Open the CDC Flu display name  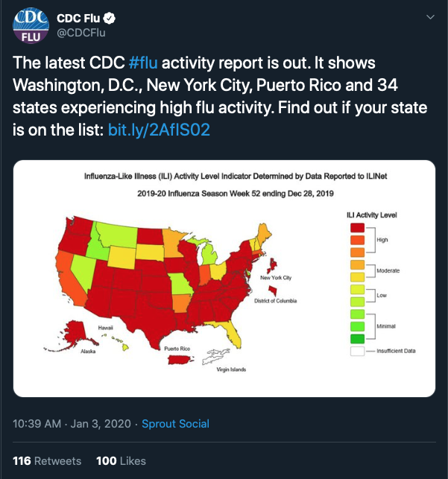pos(79,18)
